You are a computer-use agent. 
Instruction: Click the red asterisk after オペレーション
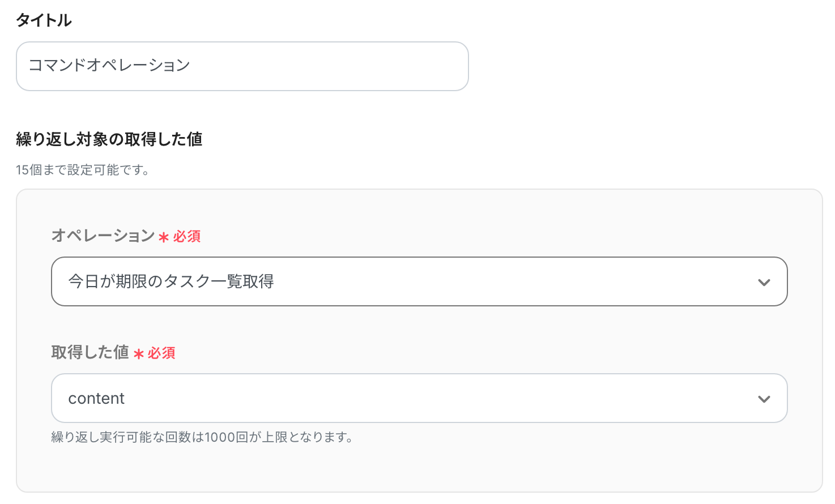(x=164, y=237)
